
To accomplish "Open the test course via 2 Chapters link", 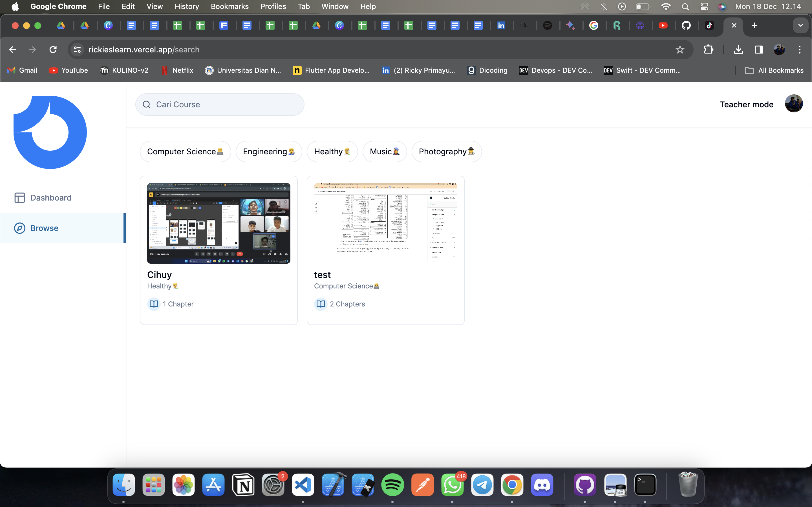I will (347, 304).
